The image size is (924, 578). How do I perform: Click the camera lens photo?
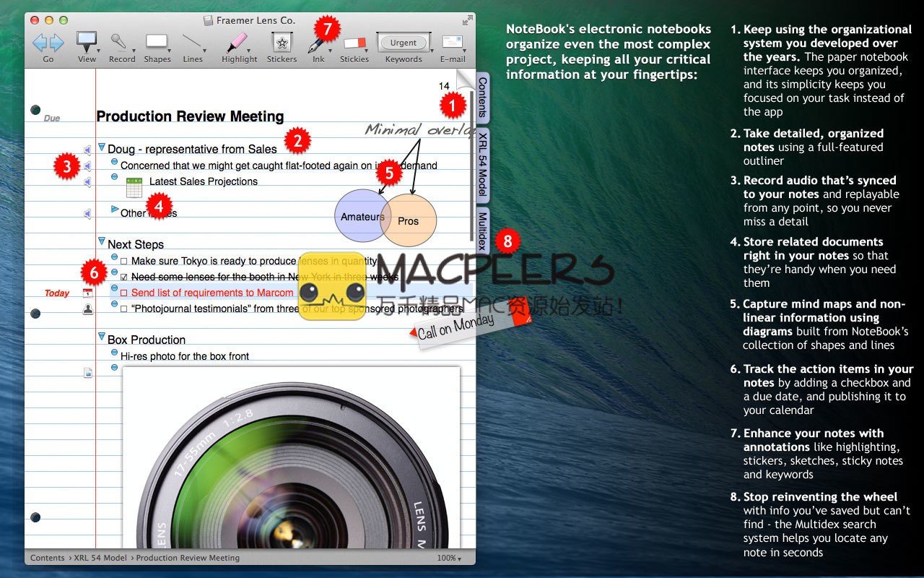(291, 462)
